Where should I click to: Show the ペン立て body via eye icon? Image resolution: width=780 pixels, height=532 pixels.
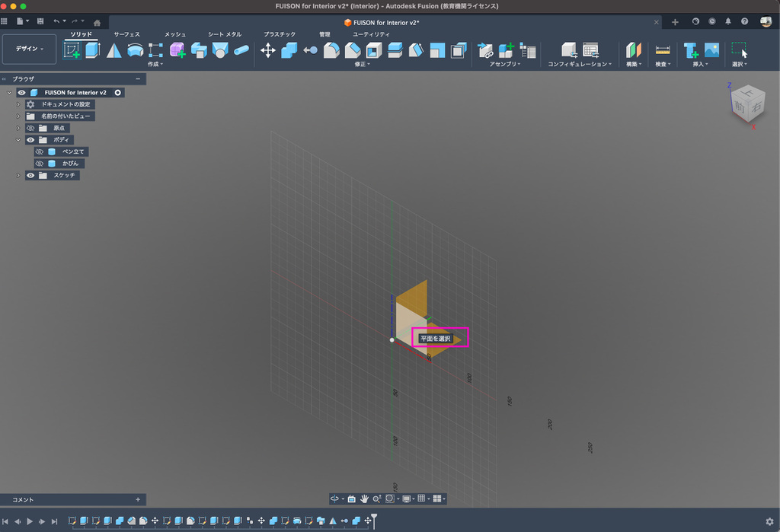(40, 151)
